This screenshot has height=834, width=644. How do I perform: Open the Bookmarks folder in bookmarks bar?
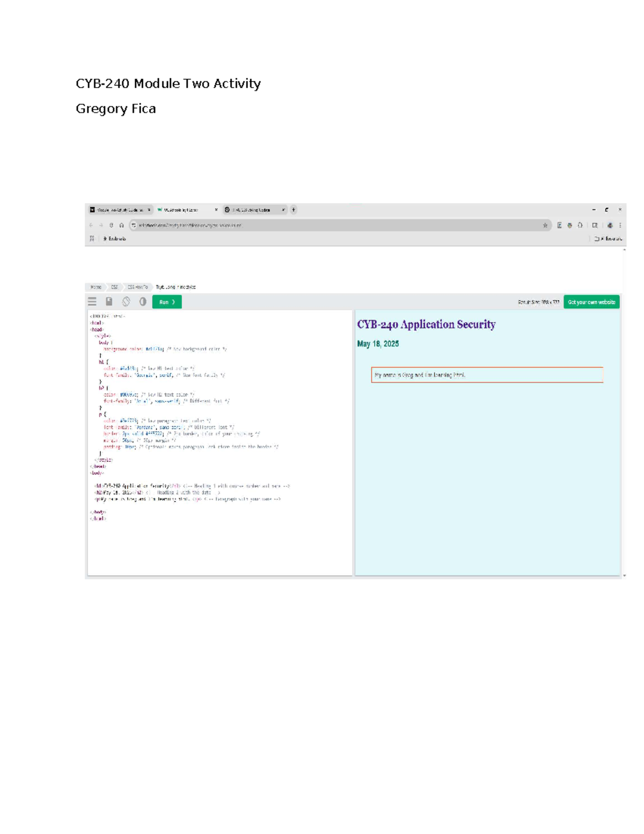tap(114, 238)
